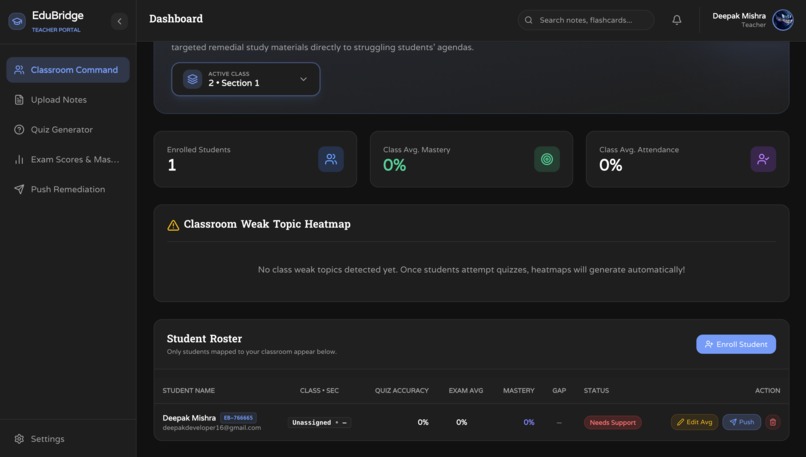Screen dimensions: 806x457
Task: Open Exam Scores & Mastery section
Action: (68, 159)
